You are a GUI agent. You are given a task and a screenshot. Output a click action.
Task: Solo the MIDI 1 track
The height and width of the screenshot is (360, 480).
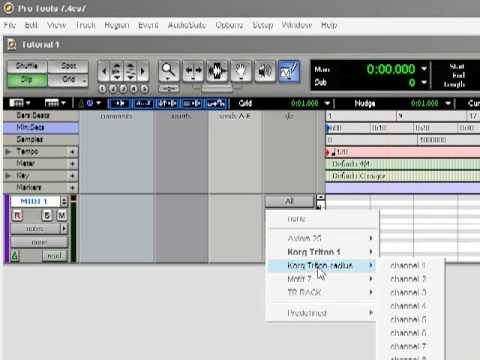47,216
